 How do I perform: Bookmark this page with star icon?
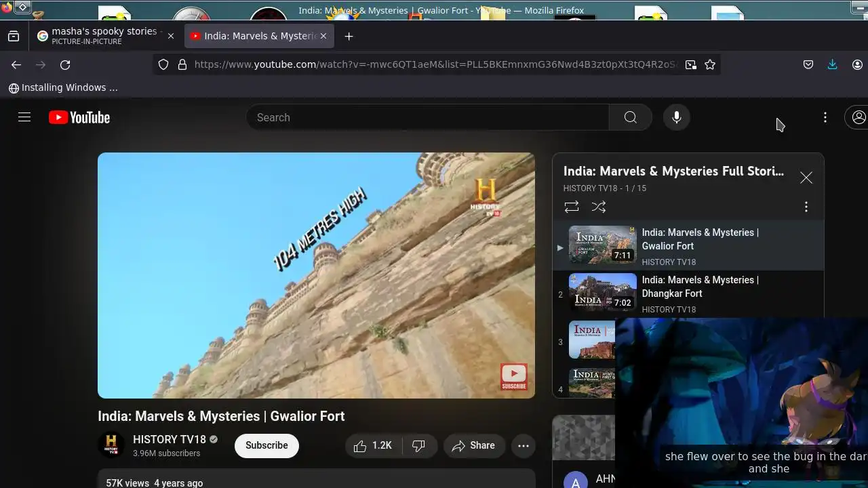710,64
